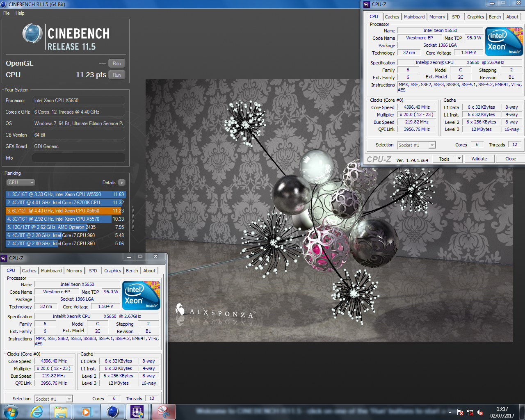Select highlighted ranking row Xeon X5650
The width and height of the screenshot is (525, 420).
click(x=66, y=211)
